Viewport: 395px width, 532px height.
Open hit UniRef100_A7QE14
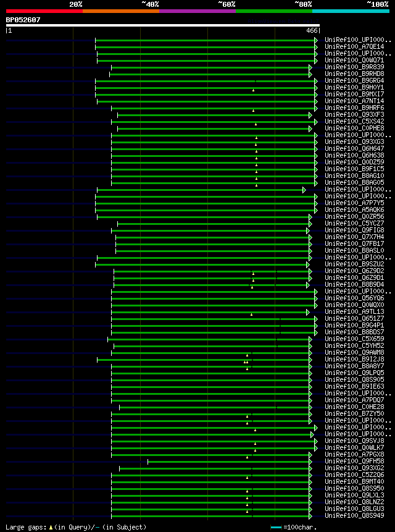click(354, 47)
